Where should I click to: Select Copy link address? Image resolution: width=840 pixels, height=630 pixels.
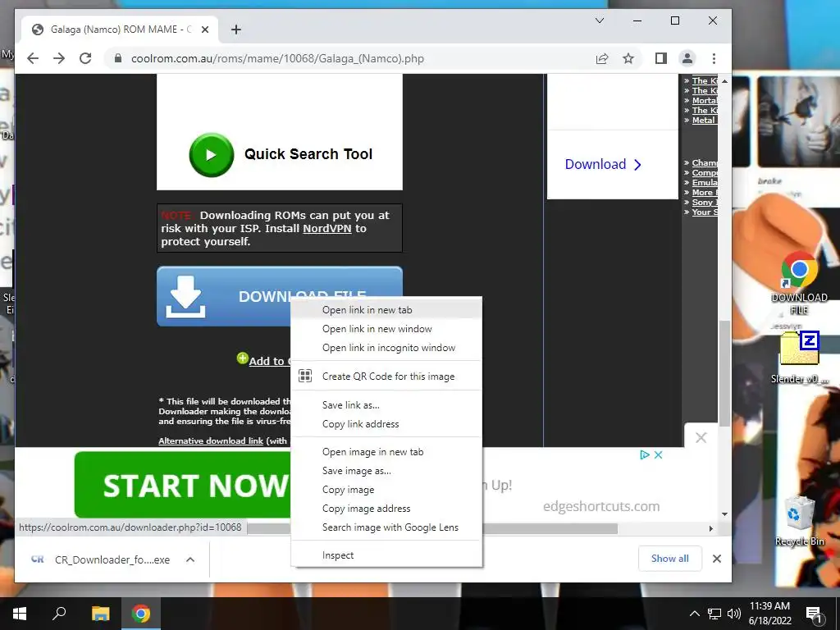click(x=386, y=424)
